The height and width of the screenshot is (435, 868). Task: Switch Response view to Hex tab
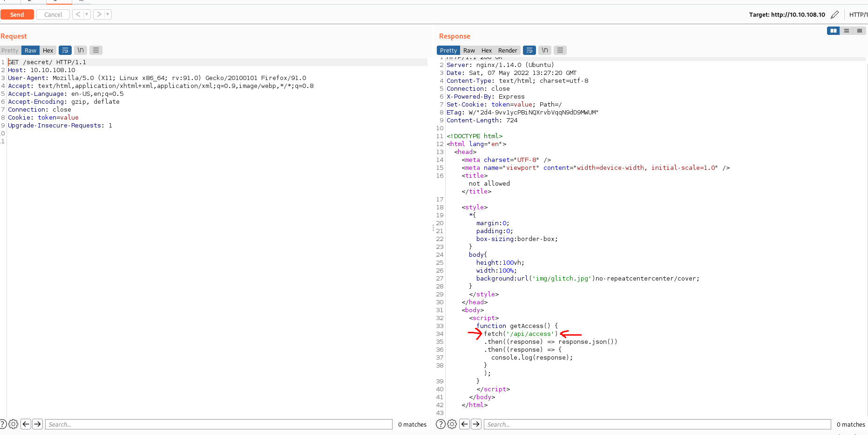[x=487, y=50]
